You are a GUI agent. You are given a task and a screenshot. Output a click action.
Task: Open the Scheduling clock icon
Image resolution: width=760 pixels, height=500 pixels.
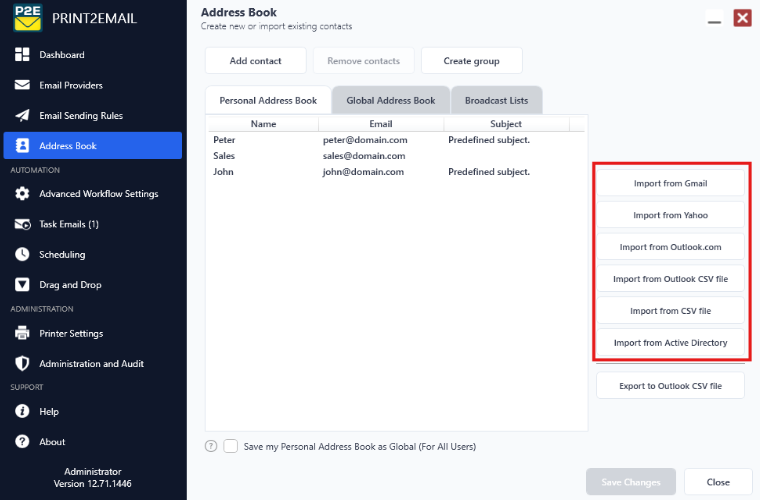point(22,254)
